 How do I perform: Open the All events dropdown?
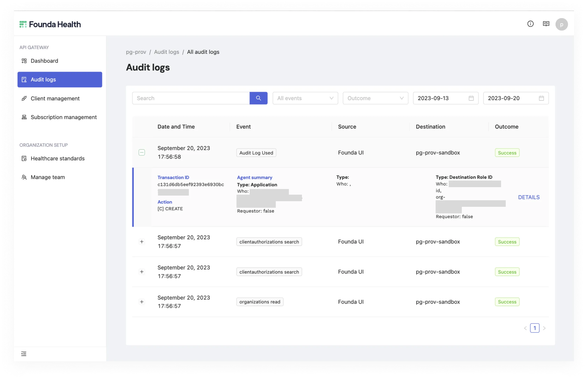click(305, 98)
